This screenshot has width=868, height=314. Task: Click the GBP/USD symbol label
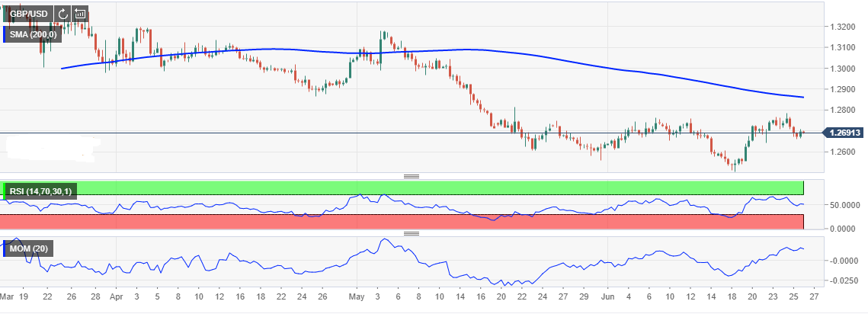pos(30,14)
